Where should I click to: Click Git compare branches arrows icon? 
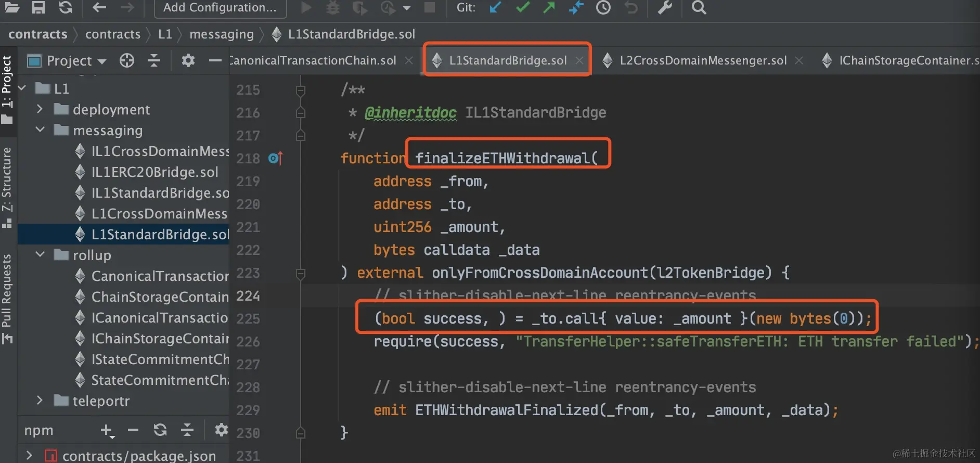[576, 7]
